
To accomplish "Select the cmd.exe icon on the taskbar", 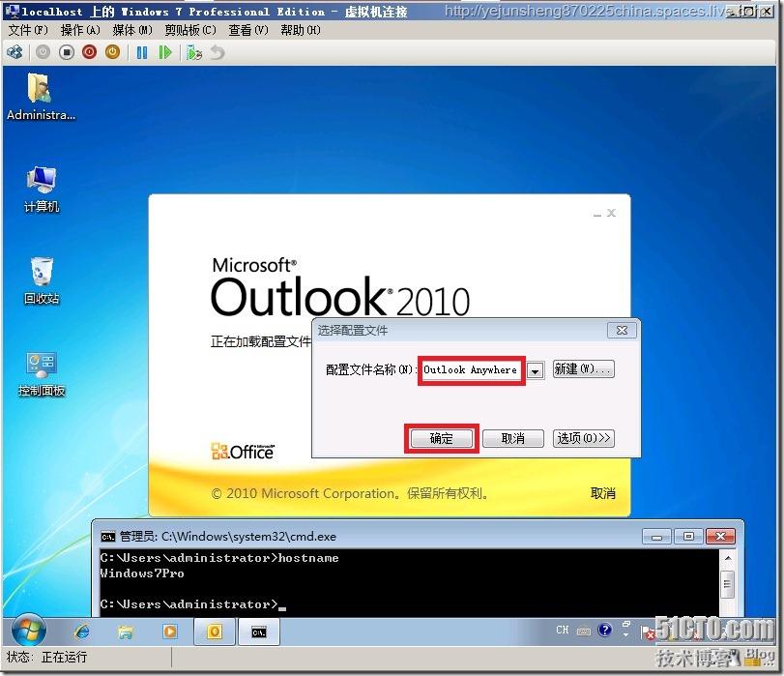I will click(x=257, y=631).
